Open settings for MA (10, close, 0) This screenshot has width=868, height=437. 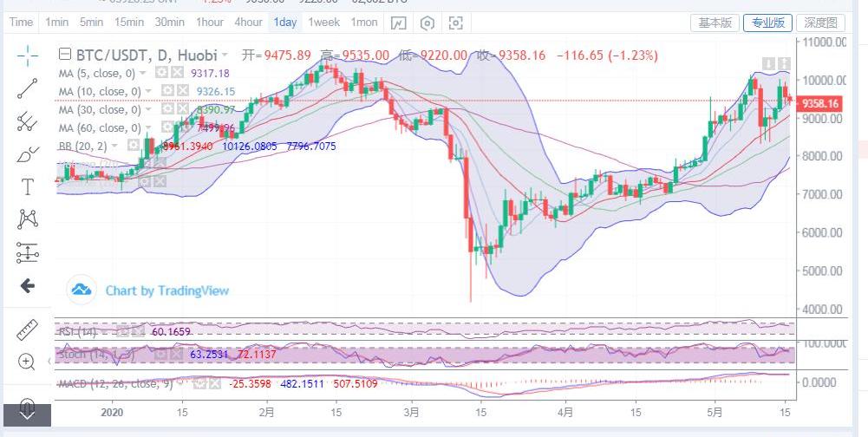[168, 91]
